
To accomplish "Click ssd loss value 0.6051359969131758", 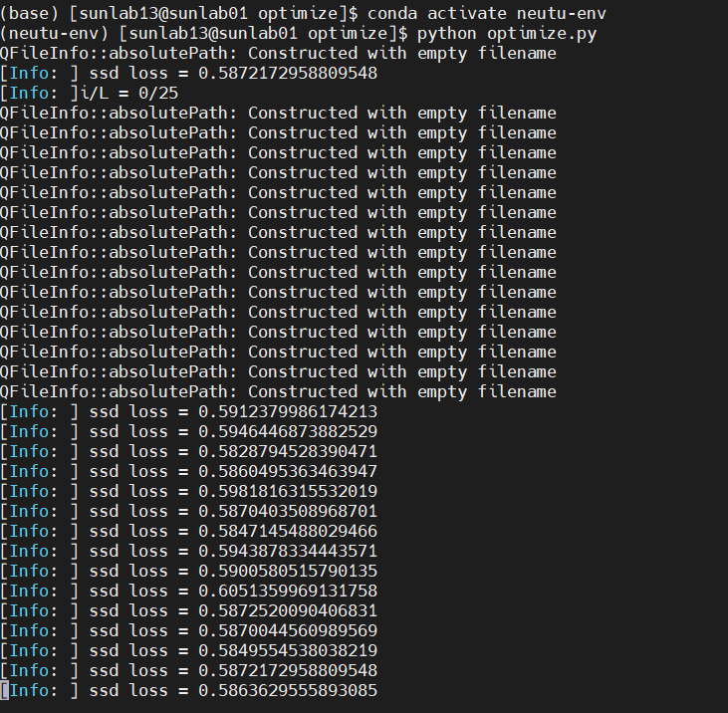I will click(x=288, y=592).
